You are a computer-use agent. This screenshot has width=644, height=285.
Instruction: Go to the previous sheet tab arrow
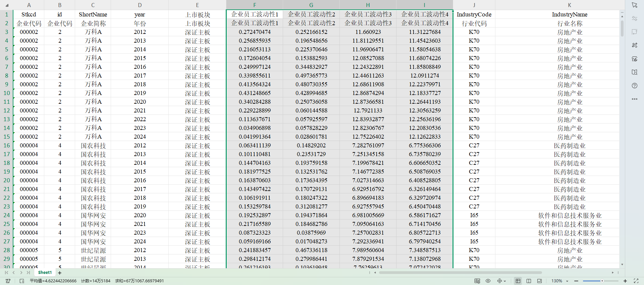point(14,273)
